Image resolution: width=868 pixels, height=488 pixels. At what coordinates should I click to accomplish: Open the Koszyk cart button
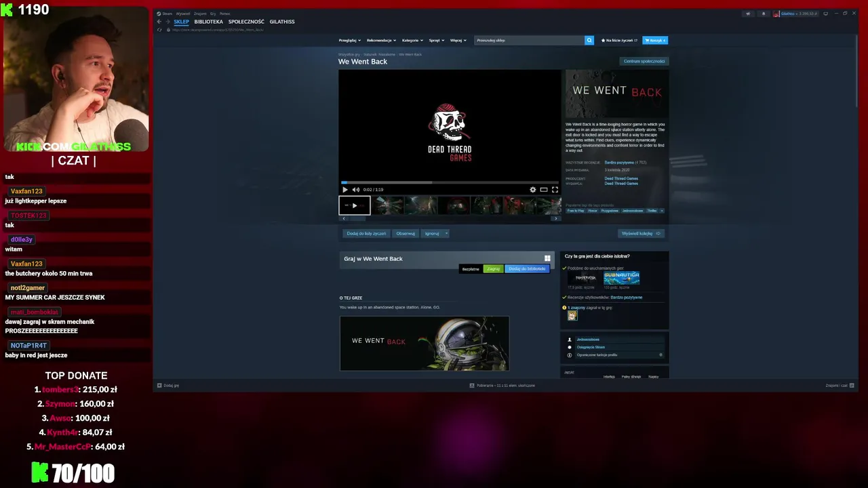point(655,40)
